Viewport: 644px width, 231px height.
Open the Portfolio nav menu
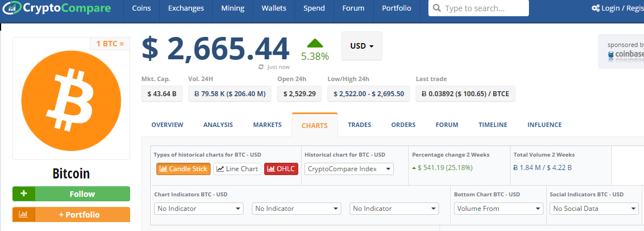click(x=397, y=8)
